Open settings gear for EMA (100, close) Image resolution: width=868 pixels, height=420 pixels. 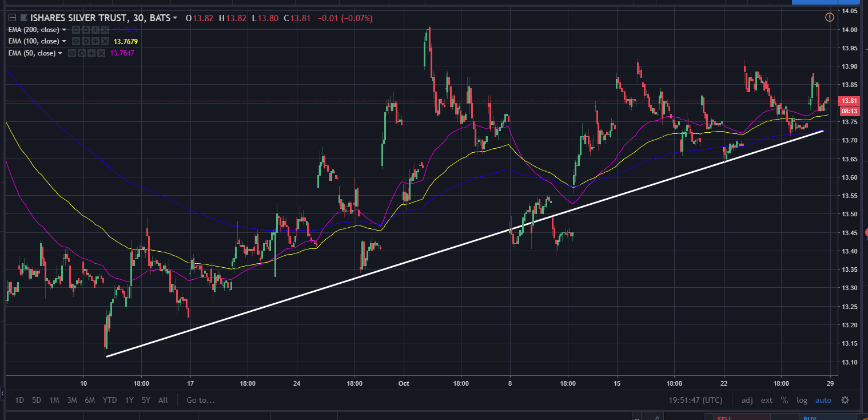coord(86,41)
